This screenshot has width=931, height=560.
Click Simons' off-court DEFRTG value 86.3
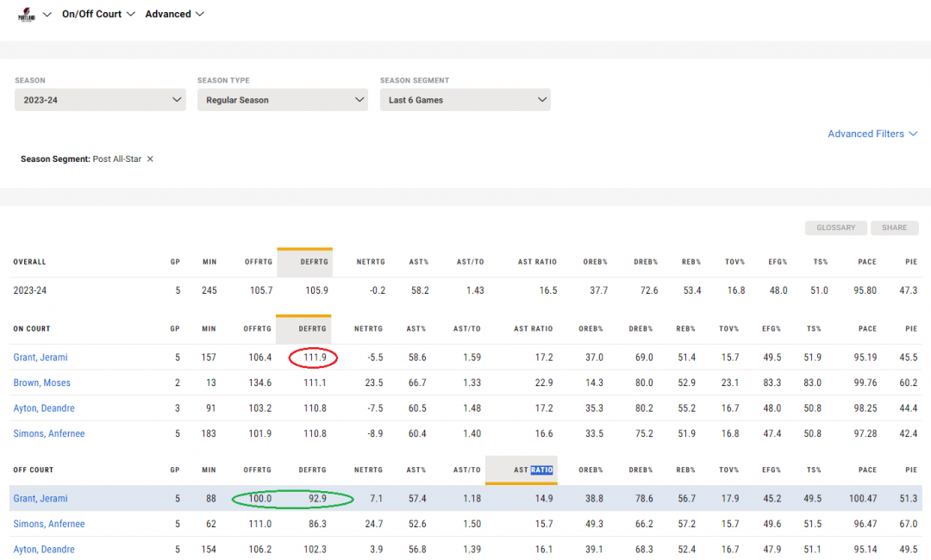pos(317,524)
